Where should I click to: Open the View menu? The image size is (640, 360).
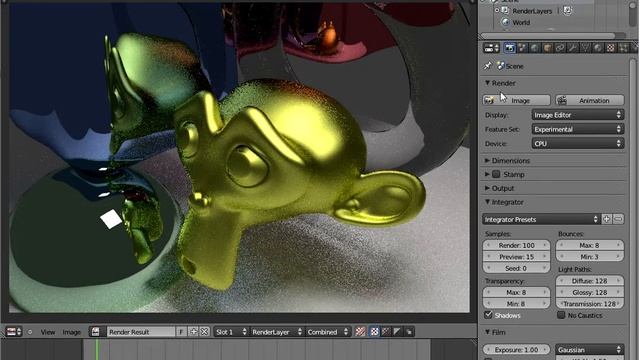tap(48, 332)
